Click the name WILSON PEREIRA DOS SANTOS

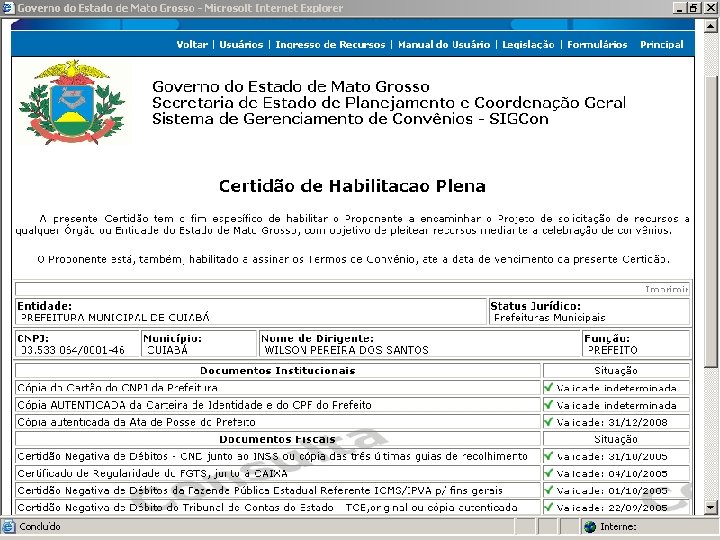click(346, 350)
